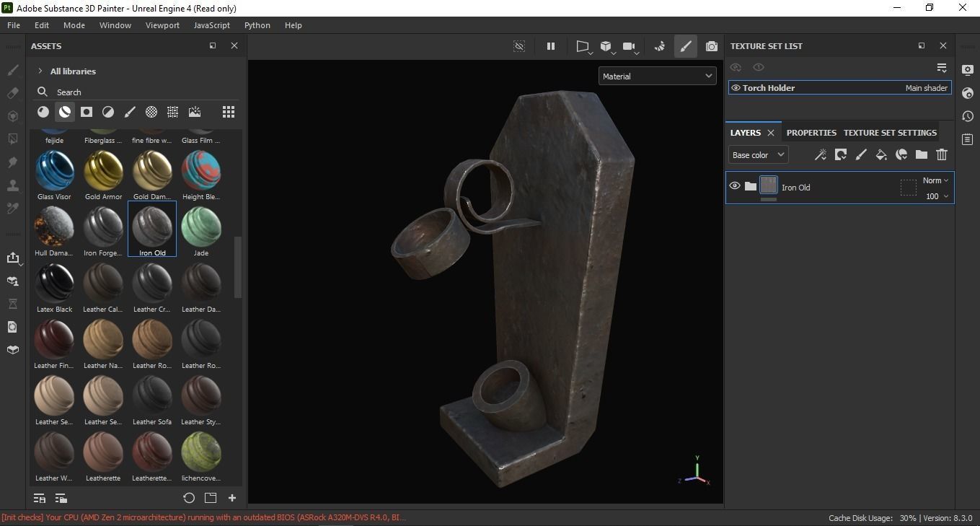
Task: Open the Viewport menu
Action: click(x=162, y=25)
